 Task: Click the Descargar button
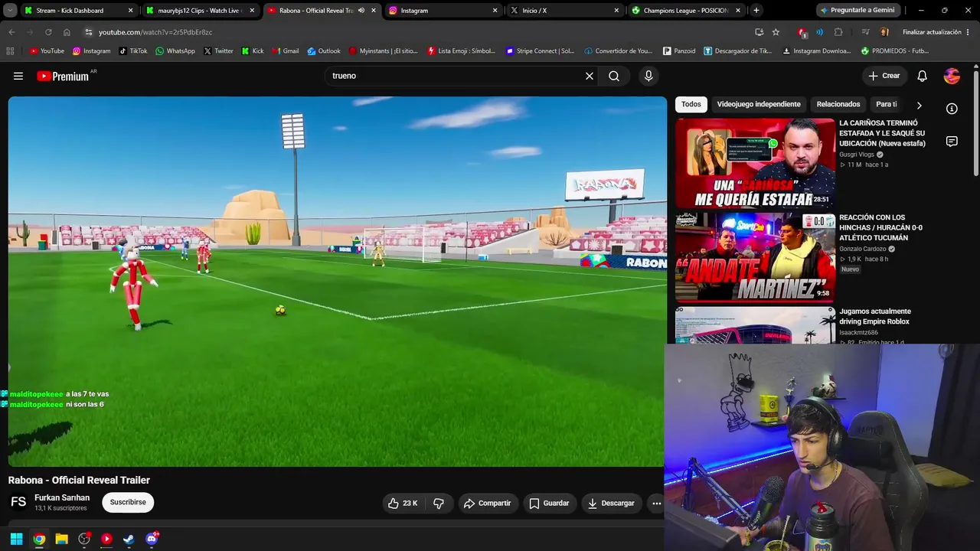tap(611, 503)
